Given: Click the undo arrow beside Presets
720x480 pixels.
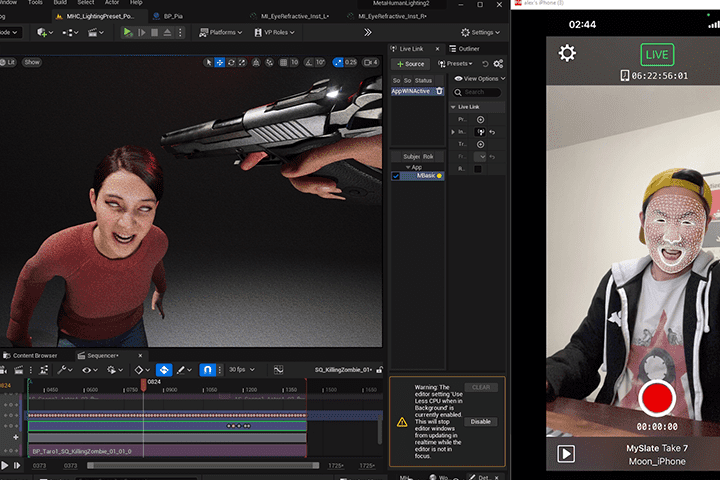Looking at the screenshot, I should [485, 64].
